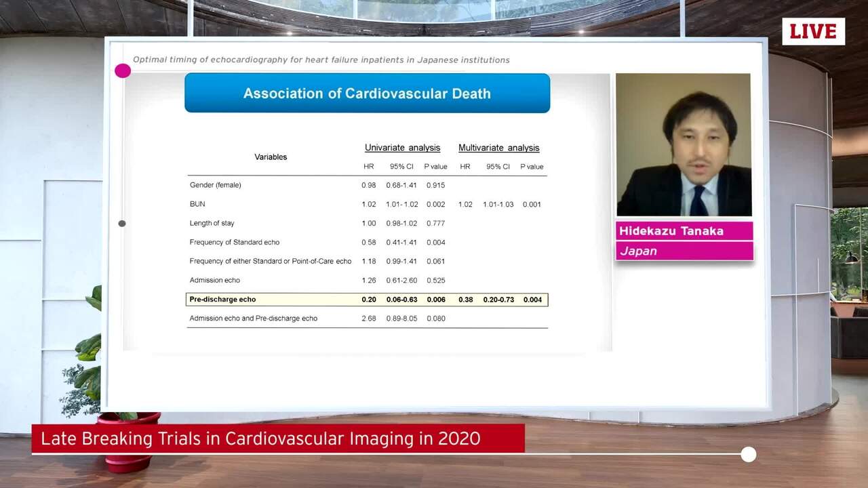Select the Gender (female) table row
868x488 pixels.
point(215,184)
